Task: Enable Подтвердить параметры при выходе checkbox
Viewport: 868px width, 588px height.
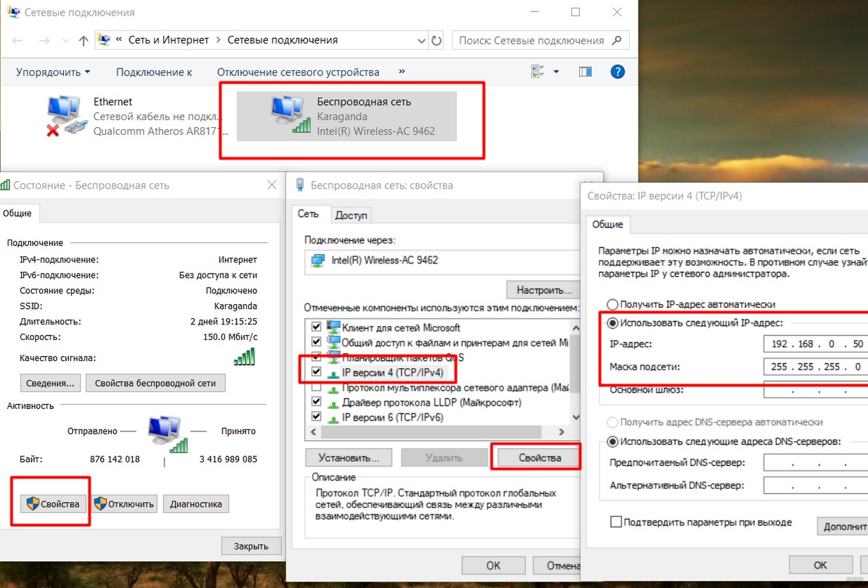Action: coord(616,522)
